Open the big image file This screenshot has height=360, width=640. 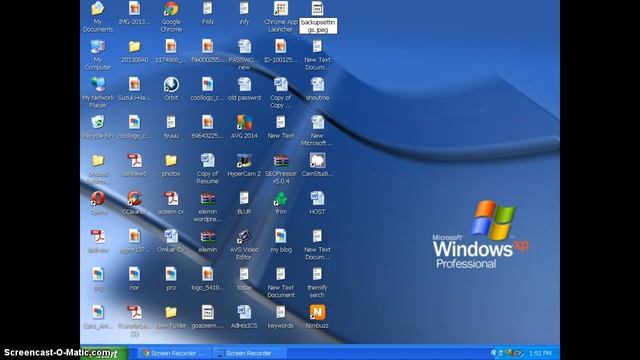[x=98, y=274]
